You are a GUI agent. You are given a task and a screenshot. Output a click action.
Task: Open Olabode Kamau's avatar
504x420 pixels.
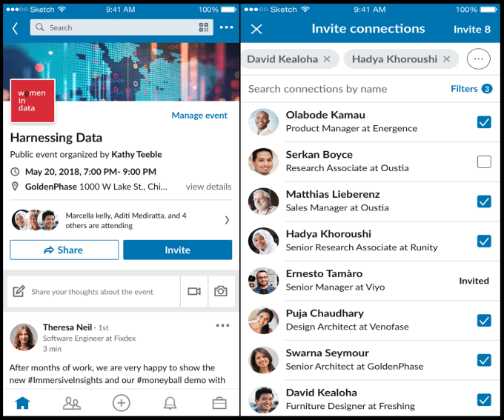263,121
